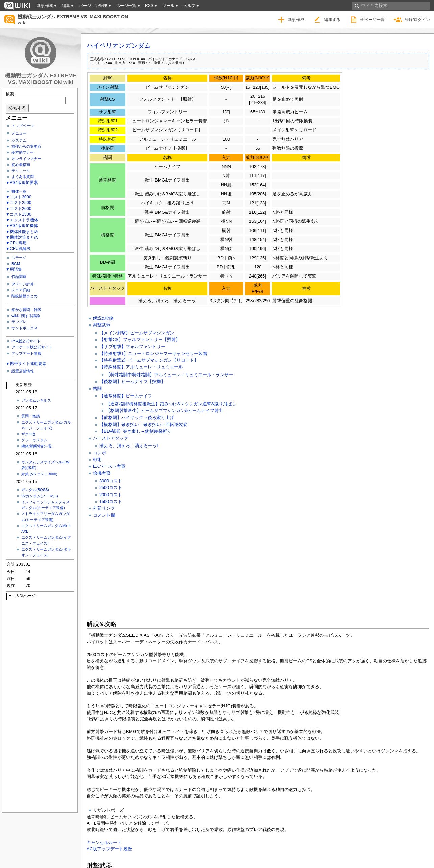Open the AC版アップデート履歴 link
This screenshot has height=868, width=434.
click(109, 849)
